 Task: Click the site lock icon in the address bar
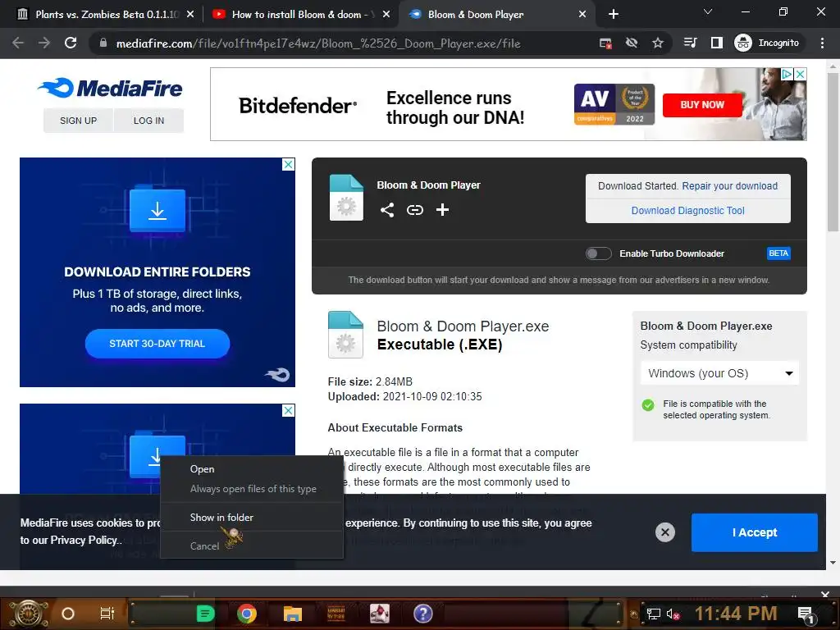[x=103, y=43]
